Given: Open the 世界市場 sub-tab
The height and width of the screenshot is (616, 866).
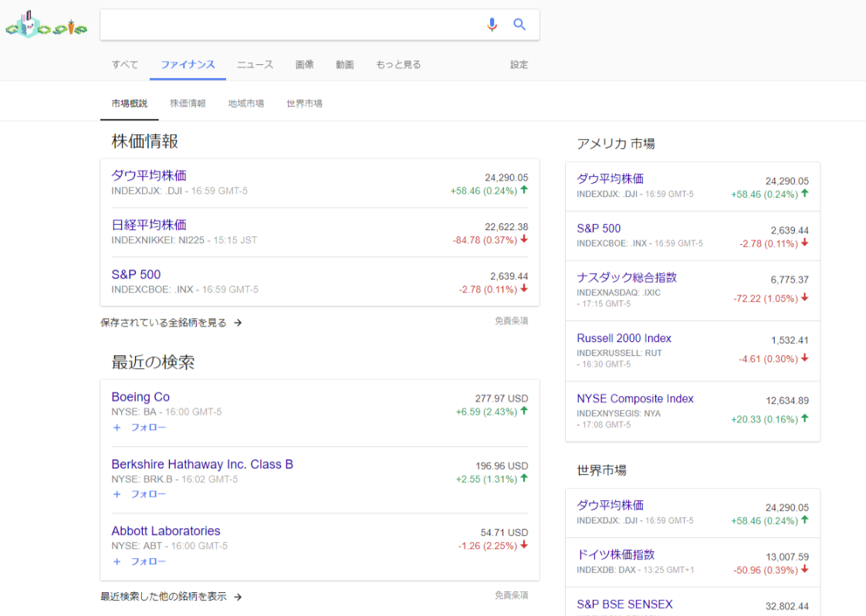Looking at the screenshot, I should coord(304,103).
